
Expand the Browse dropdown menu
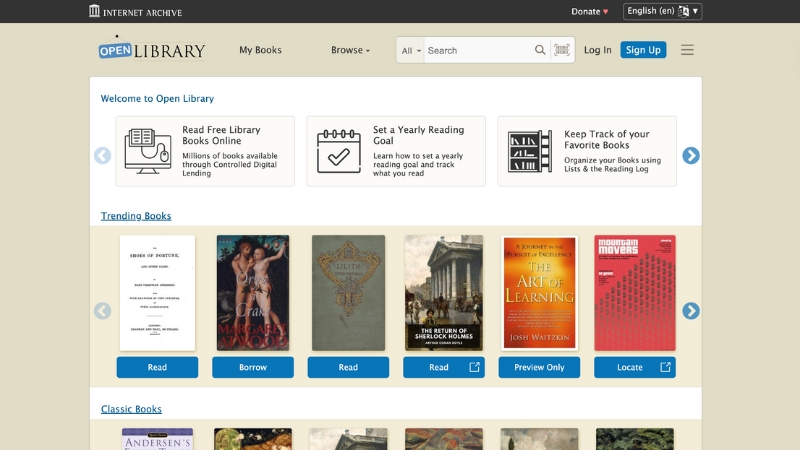[x=351, y=50]
